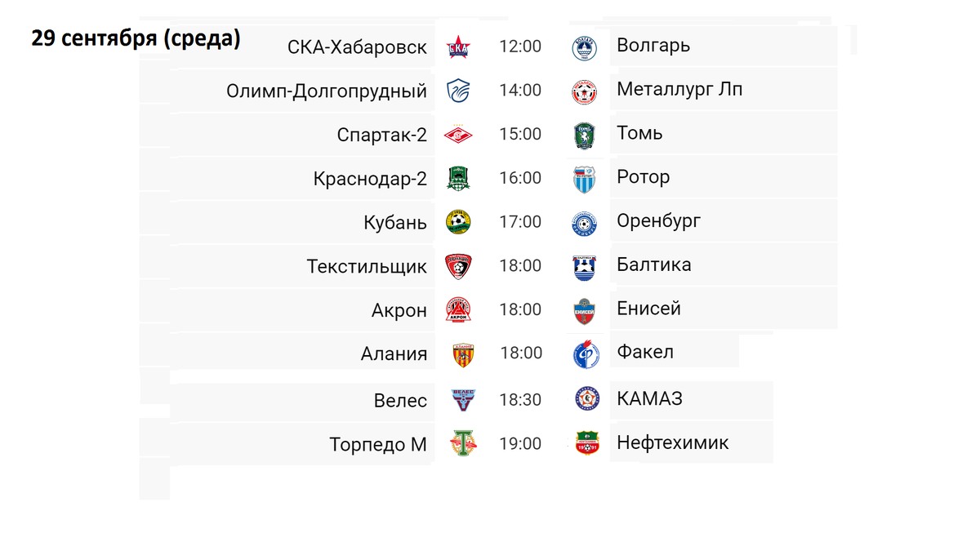Click the Краснодар-2 green crest
980x551 pixels.
tap(458, 178)
